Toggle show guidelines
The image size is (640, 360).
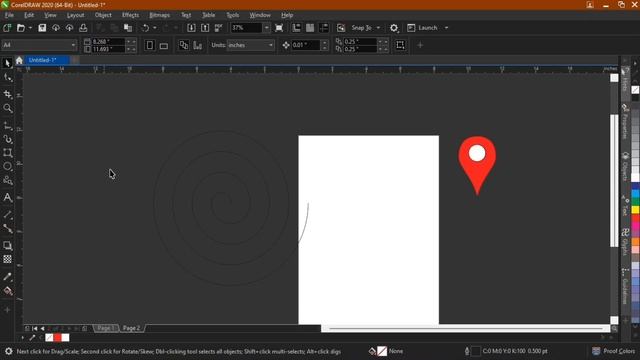324,28
